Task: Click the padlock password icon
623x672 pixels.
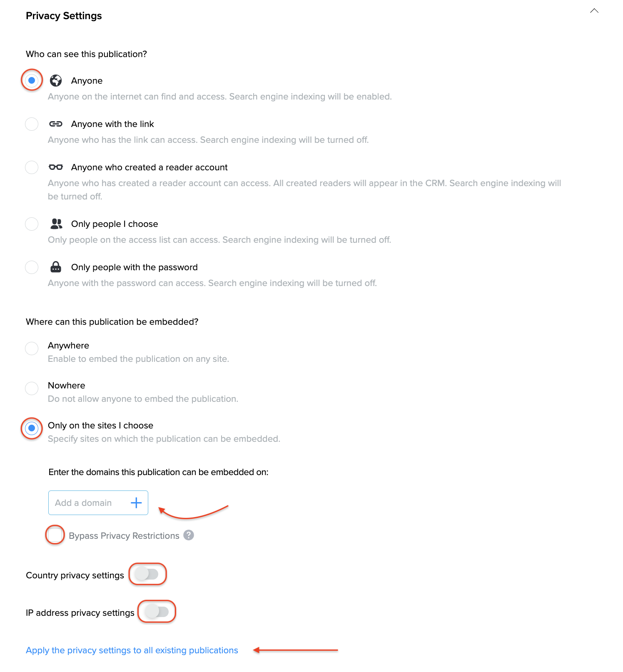Action: 56,267
